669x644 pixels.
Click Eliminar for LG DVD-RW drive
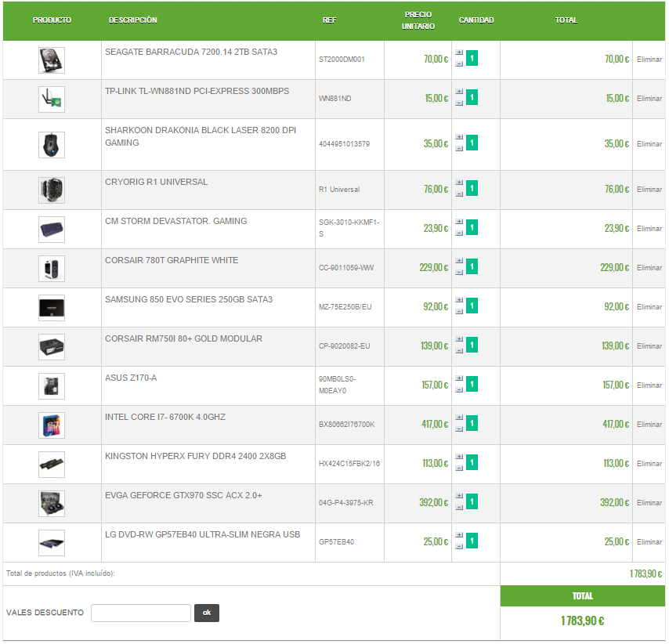(x=649, y=542)
